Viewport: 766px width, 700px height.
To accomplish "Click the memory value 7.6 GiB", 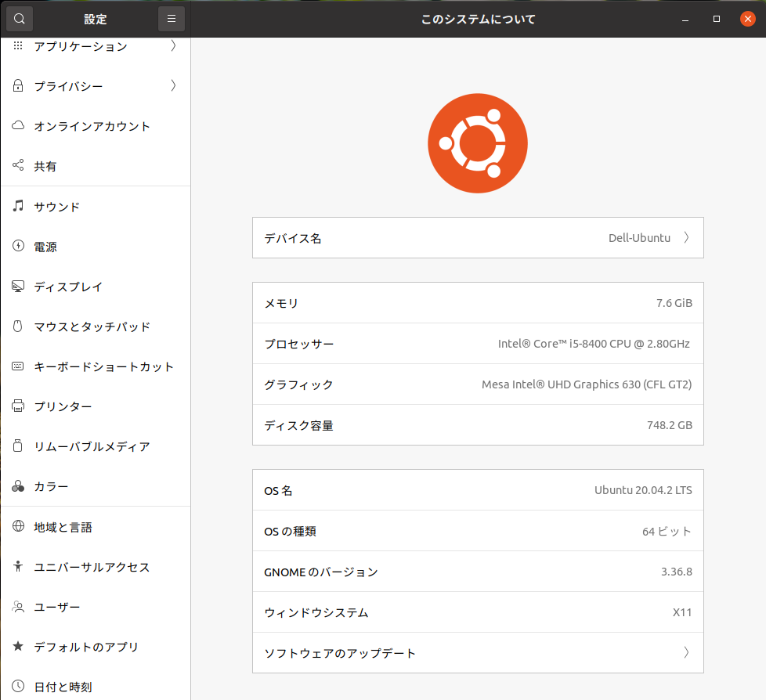I will (674, 303).
